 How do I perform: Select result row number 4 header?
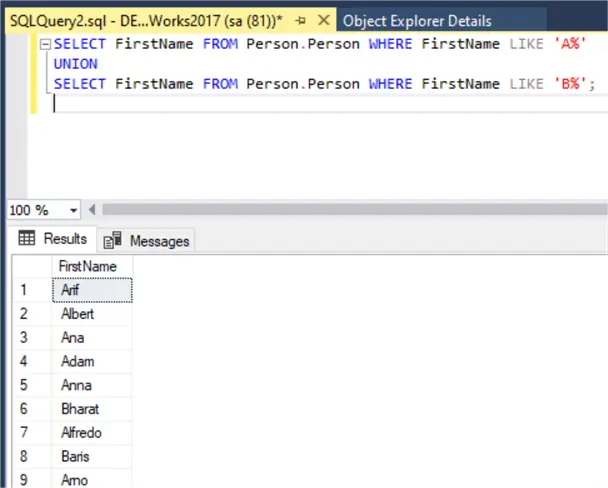click(33, 361)
